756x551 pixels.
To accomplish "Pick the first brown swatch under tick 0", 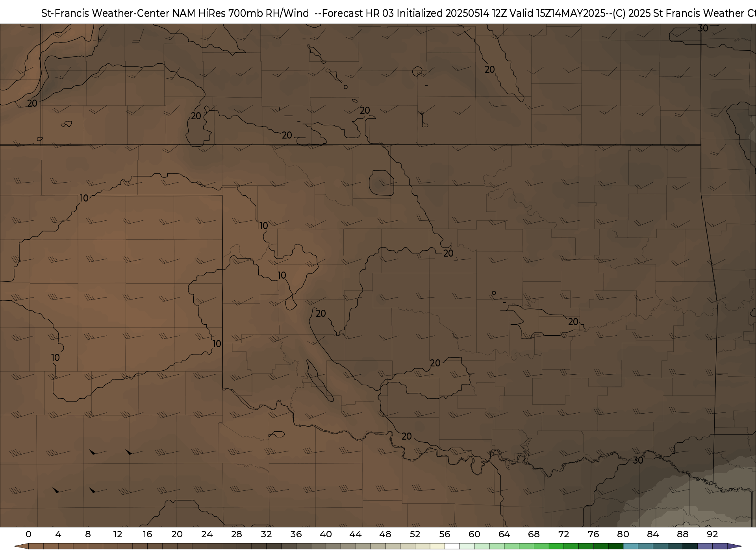I will (36, 546).
